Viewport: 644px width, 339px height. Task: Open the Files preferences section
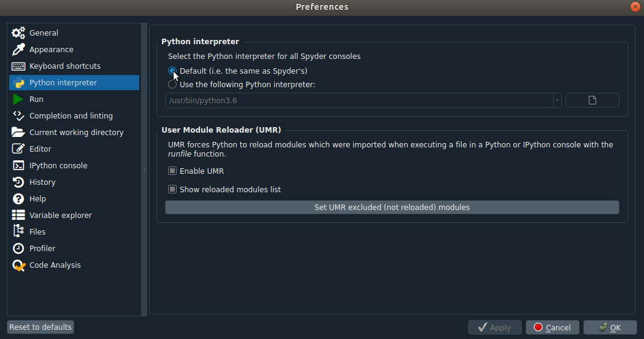click(74, 232)
